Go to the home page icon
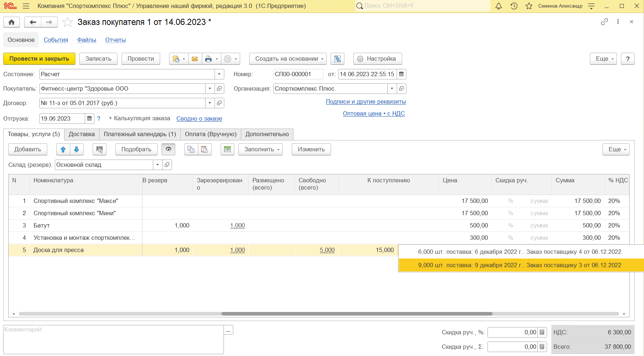 click(x=12, y=22)
